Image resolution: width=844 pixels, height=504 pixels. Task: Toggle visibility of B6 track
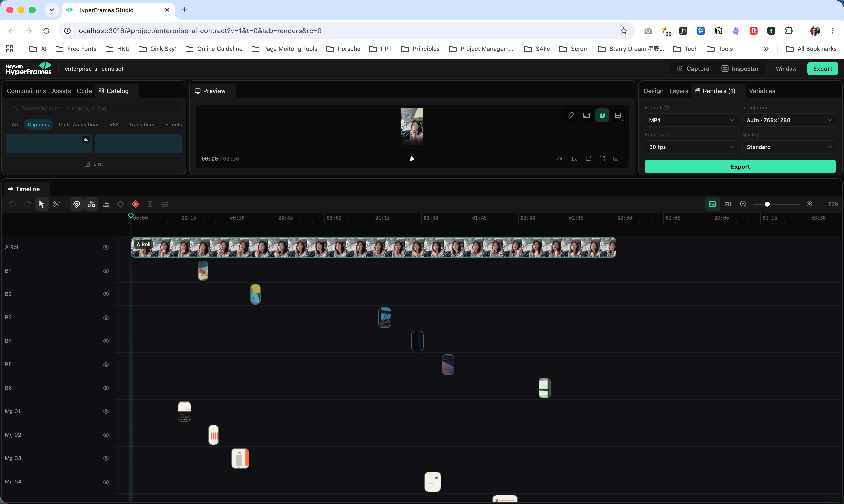[106, 388]
